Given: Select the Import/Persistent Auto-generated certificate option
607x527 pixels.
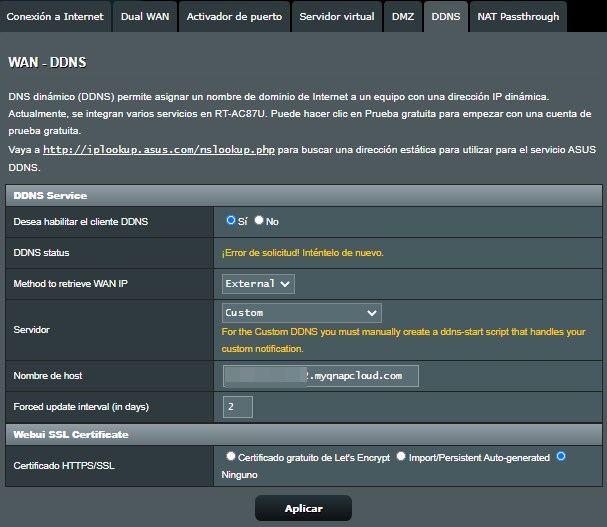Looking at the screenshot, I should (x=400, y=457).
